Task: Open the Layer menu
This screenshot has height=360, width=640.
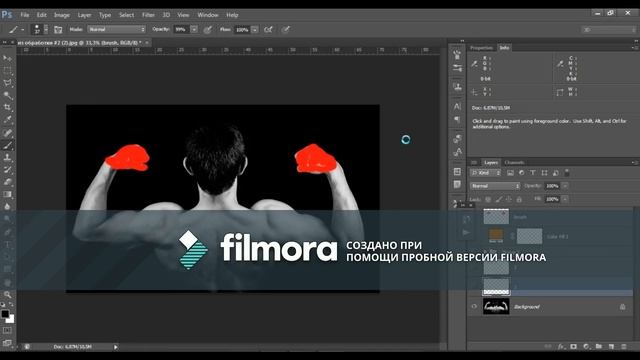Action: (x=84, y=15)
